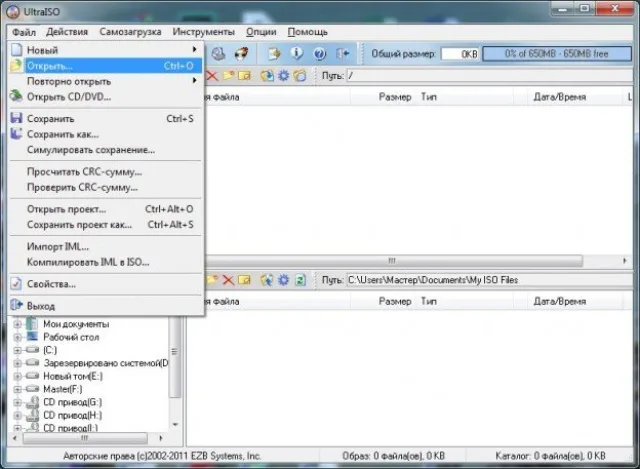Click blue gear icon in lower pane toolbar
This screenshot has height=469, width=640.
tap(283, 280)
